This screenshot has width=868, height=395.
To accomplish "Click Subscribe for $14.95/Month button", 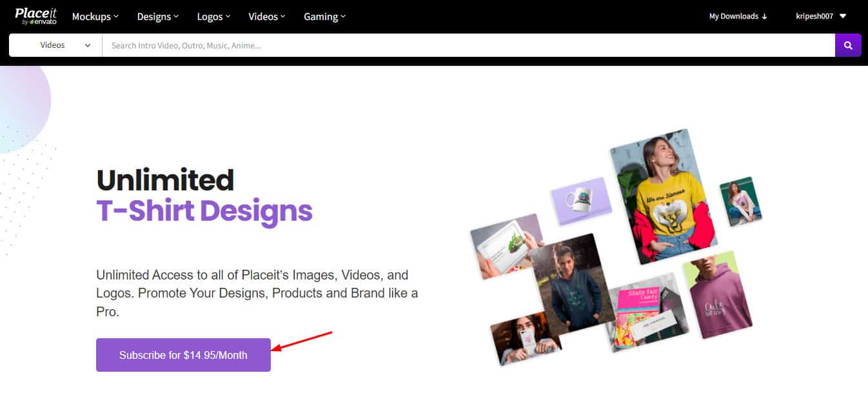I will [183, 355].
